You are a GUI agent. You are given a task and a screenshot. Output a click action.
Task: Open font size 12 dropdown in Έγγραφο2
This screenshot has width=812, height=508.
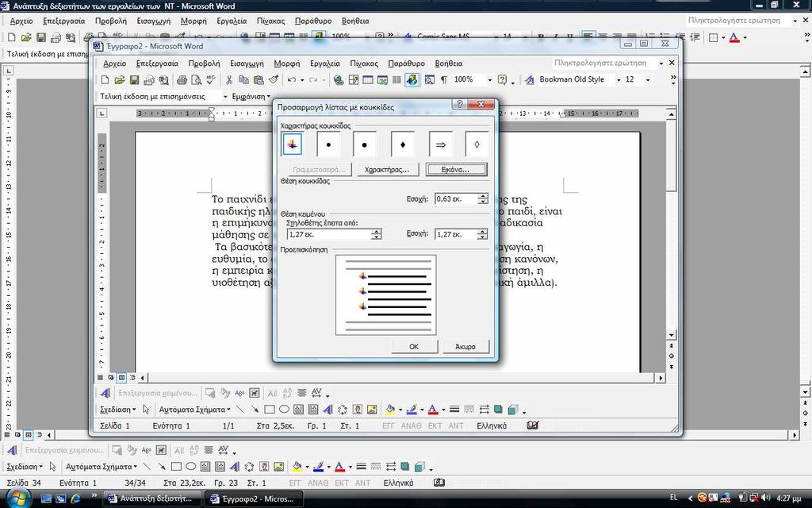(x=648, y=80)
